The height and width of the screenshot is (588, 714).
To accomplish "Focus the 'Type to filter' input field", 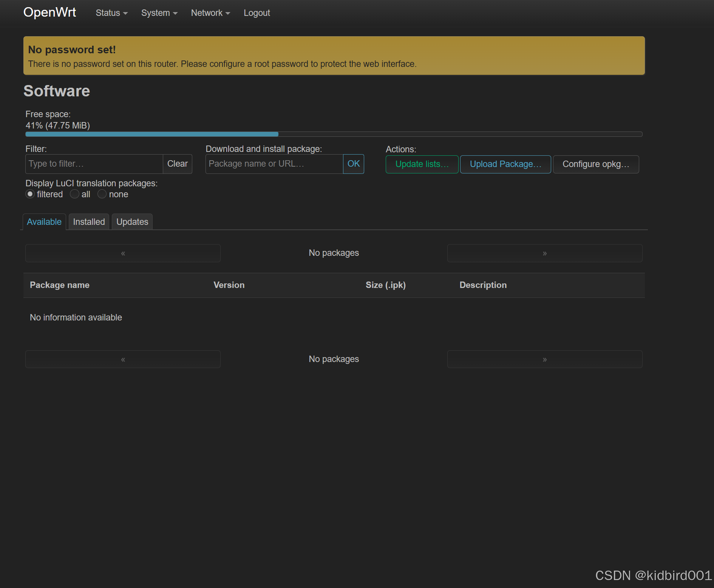I will point(94,164).
